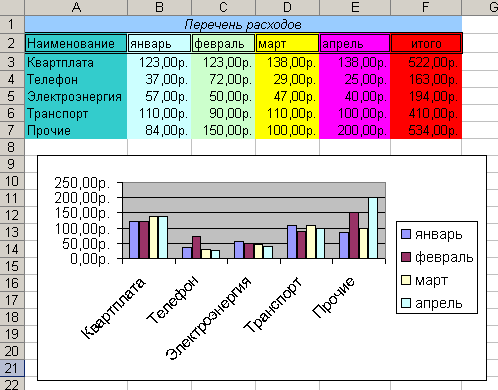The height and width of the screenshot is (390, 498).
Task: Select the title cell 'Перечень расходов'
Action: [x=243, y=24]
